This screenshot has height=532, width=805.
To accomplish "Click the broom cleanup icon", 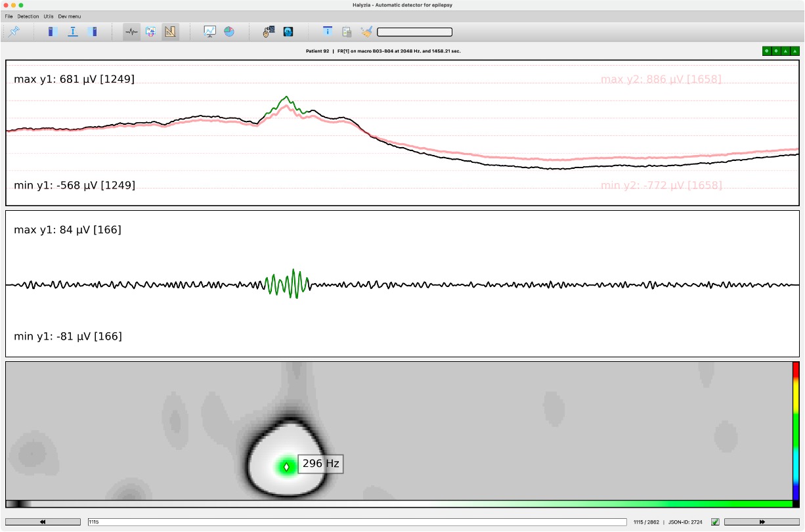I will 366,32.
